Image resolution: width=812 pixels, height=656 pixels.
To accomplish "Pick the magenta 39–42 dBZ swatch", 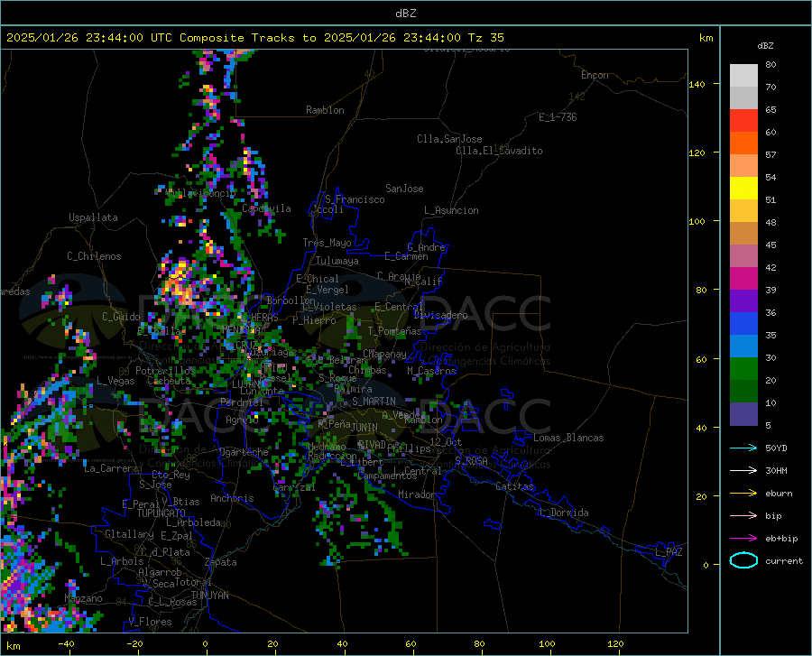I will tap(743, 279).
